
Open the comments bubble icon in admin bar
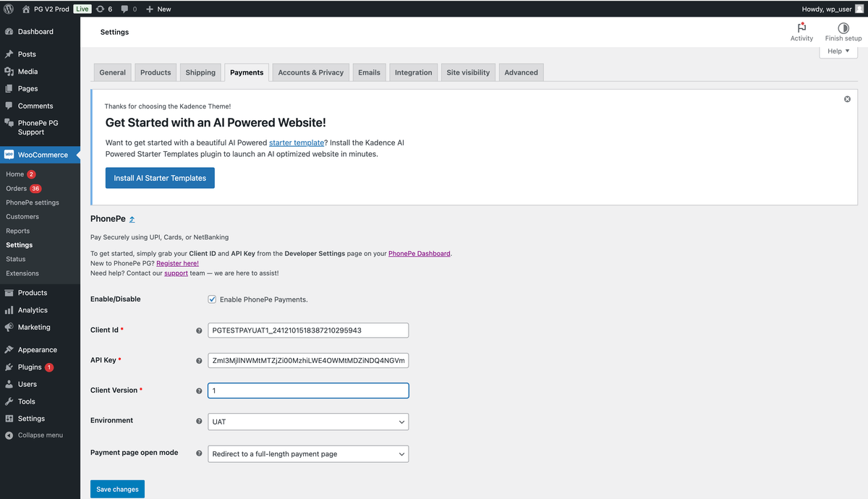click(125, 9)
